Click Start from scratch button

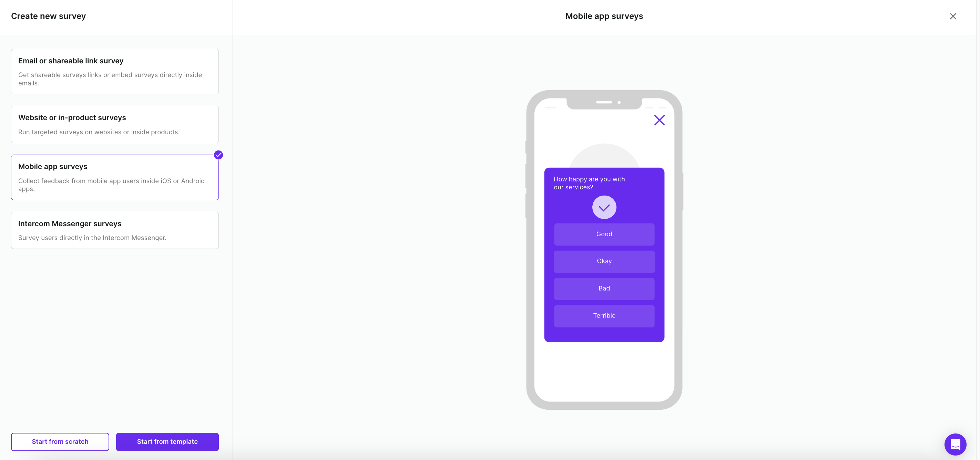60,442
